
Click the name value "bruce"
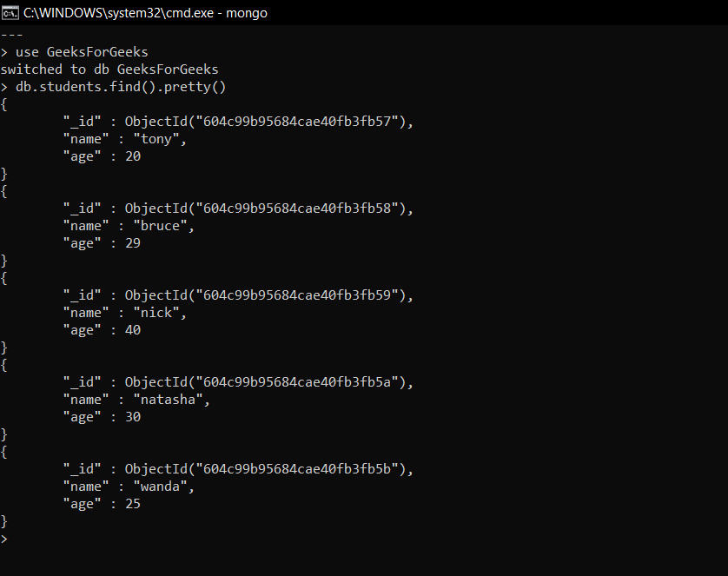click(x=160, y=226)
